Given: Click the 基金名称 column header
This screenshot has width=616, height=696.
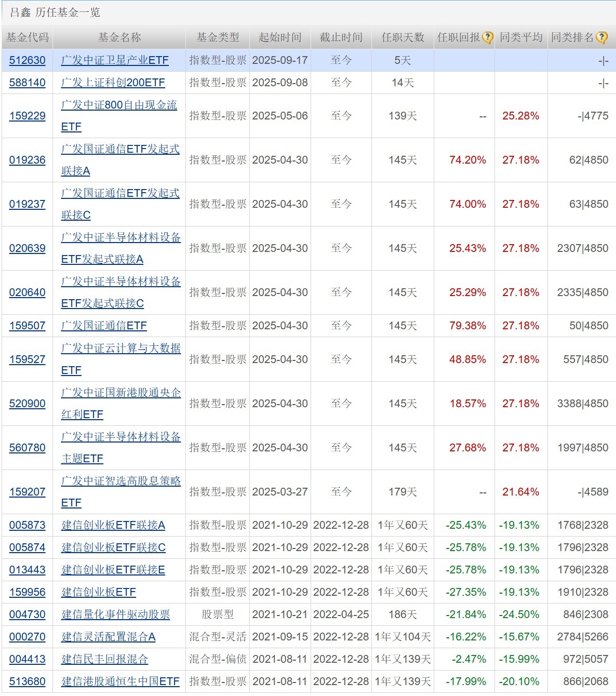Looking at the screenshot, I should tap(119, 37).
